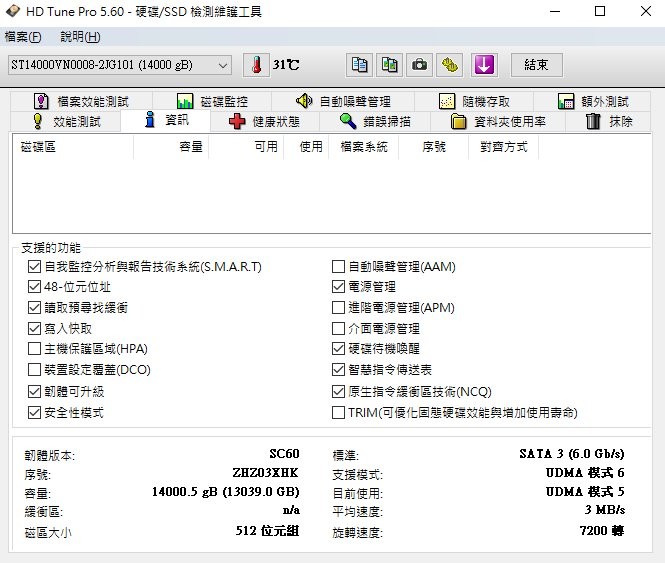Viewport: 665px width, 563px height.
Task: Open the 檔案(F) menu
Action: [x=23, y=37]
